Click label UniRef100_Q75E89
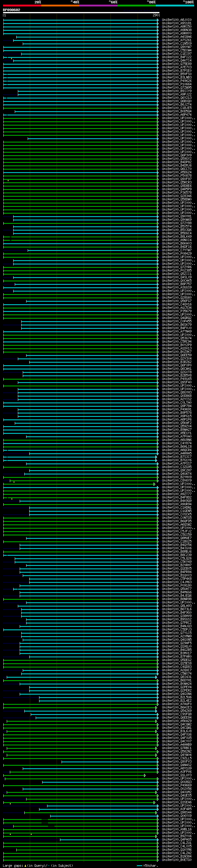Screen dimensions: 197x868 point(177,64)
